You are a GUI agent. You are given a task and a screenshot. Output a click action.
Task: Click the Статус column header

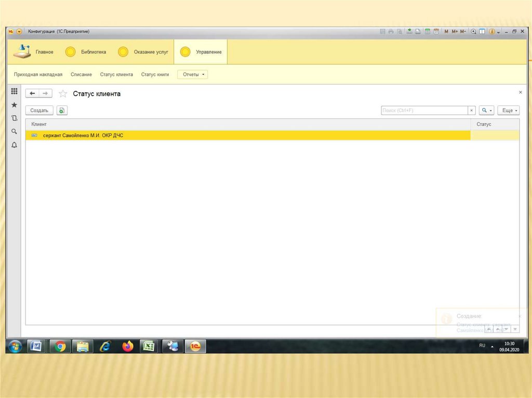pyautogui.click(x=495, y=125)
